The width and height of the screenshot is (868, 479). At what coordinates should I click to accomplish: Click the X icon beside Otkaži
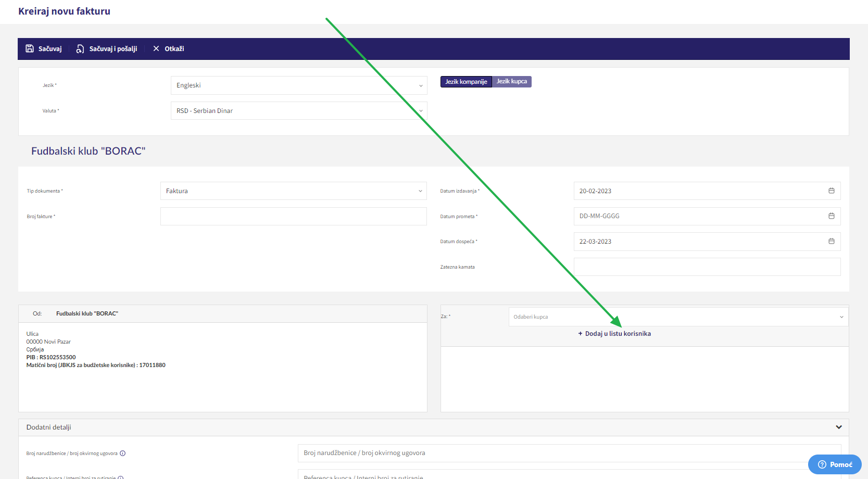pos(156,48)
